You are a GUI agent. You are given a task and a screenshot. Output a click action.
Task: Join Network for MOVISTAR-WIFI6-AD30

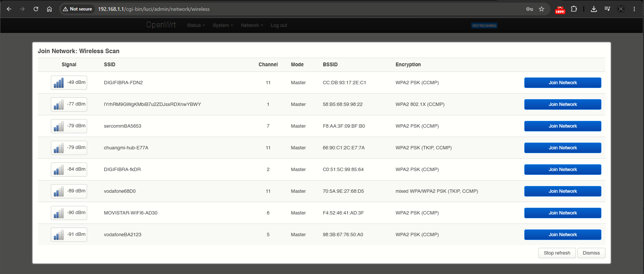[x=562, y=213]
